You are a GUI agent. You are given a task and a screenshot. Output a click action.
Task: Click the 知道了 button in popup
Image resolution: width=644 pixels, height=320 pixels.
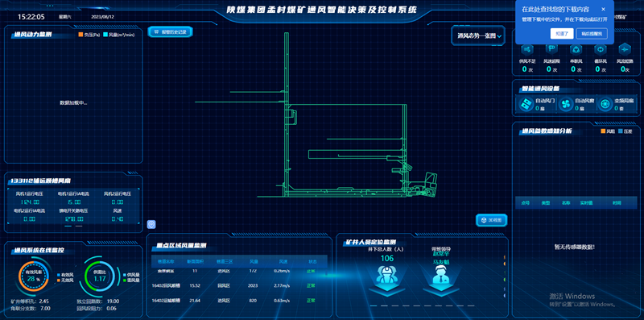pyautogui.click(x=562, y=34)
